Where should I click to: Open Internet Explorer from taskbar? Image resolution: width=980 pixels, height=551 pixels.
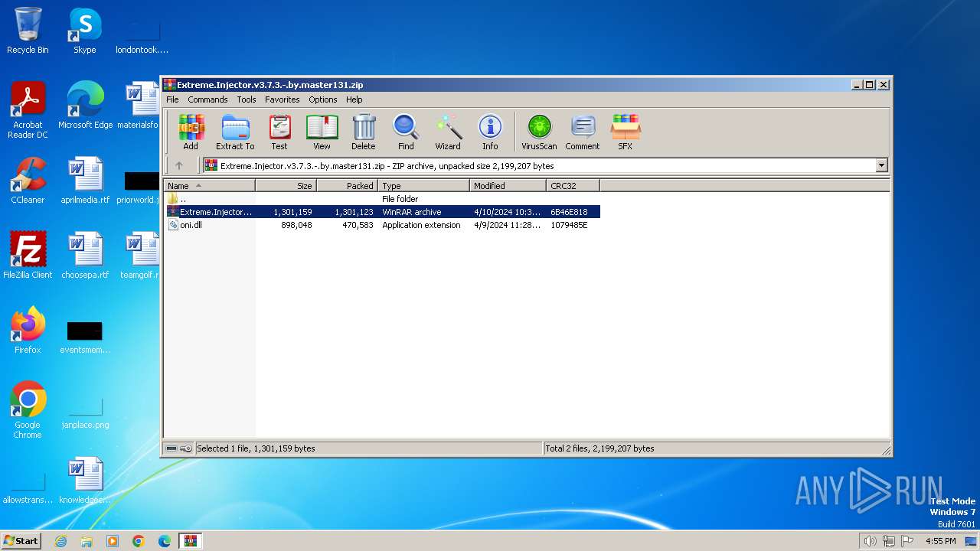pyautogui.click(x=60, y=541)
